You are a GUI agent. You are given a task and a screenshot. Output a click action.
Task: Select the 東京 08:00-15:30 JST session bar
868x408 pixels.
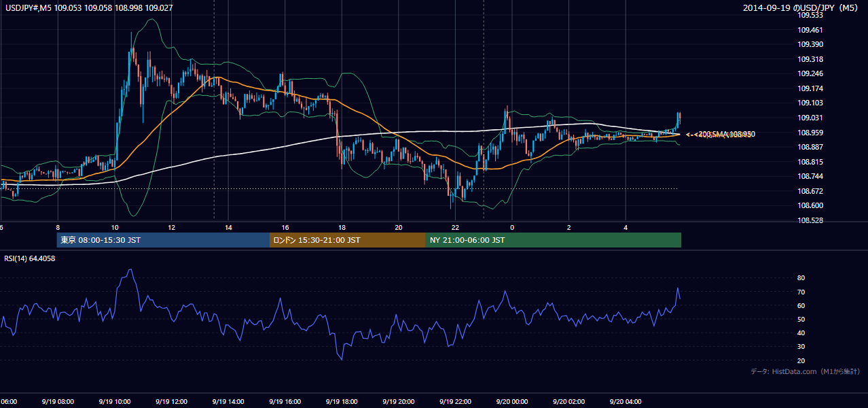163,240
